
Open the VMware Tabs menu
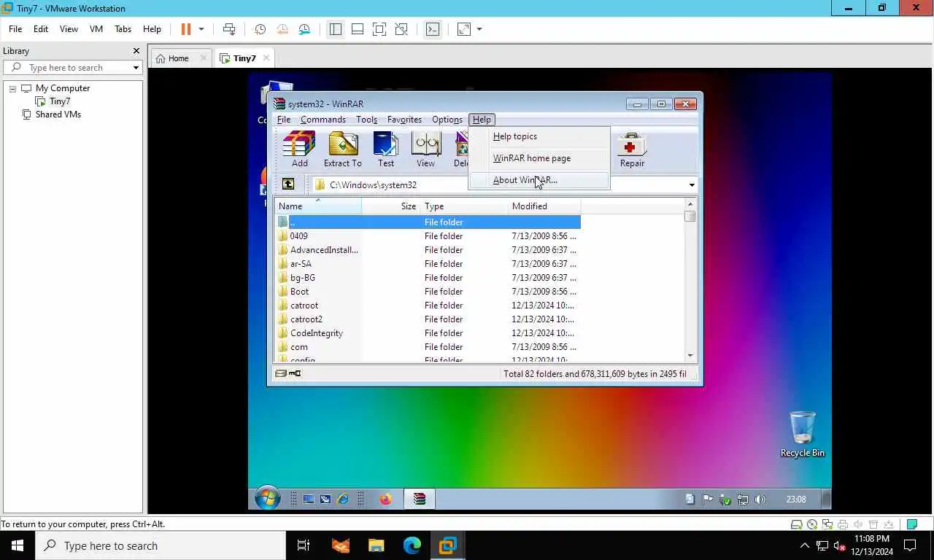[123, 29]
